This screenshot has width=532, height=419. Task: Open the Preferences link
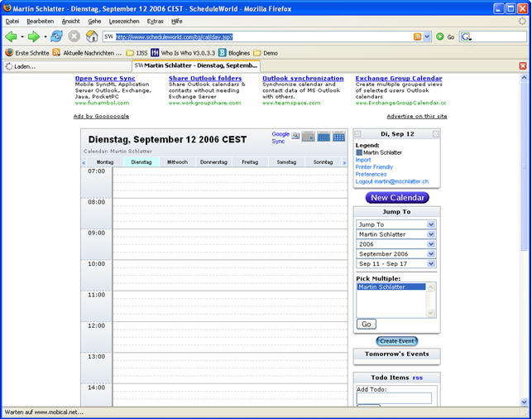click(371, 174)
